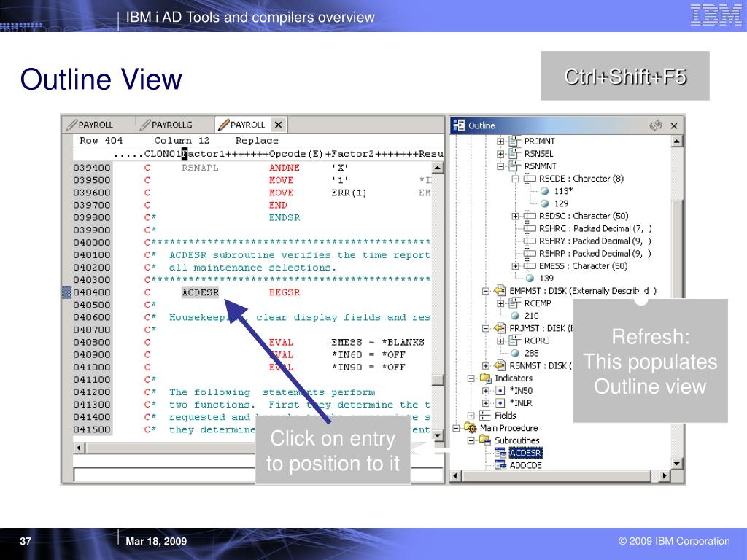Select the ACDESR subroutine in Outline
This screenshot has width=747, height=560.
pyautogui.click(x=525, y=453)
